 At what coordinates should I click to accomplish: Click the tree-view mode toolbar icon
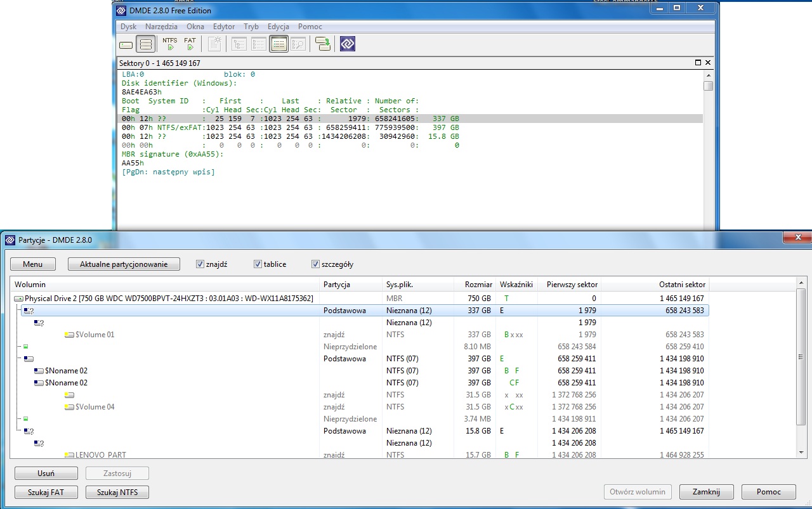[239, 44]
